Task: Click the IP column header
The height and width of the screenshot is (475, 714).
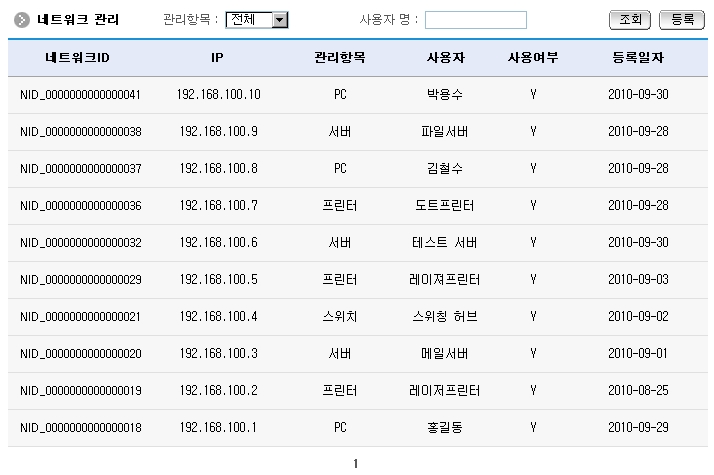Action: point(217,58)
